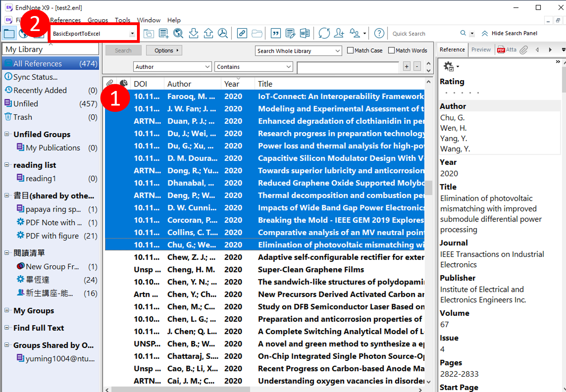Remove search row with minus button

coord(417,66)
